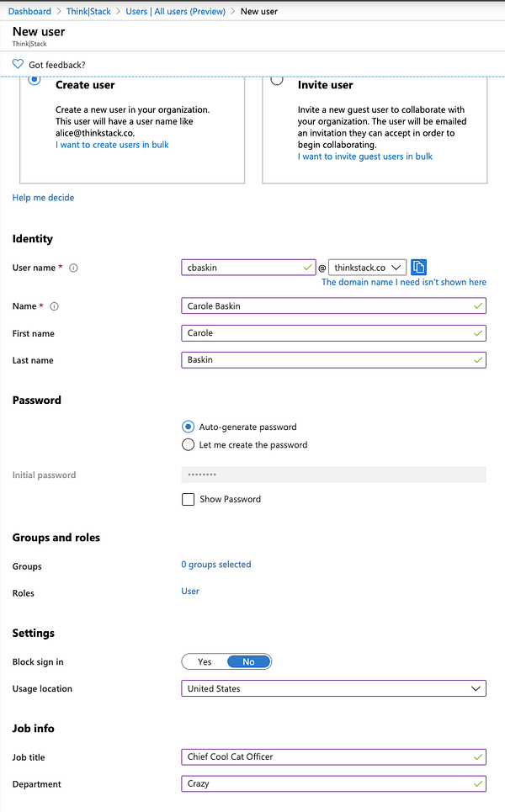Open Think|Stack breadcrumb link
This screenshot has width=505, height=812.
[x=88, y=12]
